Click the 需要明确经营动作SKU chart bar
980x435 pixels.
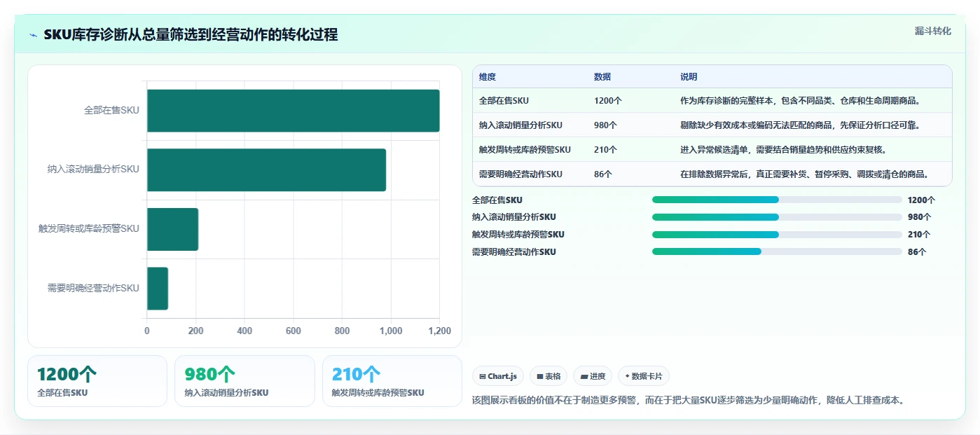(x=158, y=288)
